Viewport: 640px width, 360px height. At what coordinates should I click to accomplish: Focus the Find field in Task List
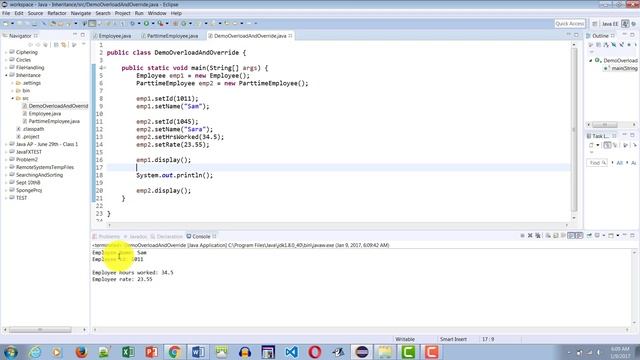pos(597,163)
